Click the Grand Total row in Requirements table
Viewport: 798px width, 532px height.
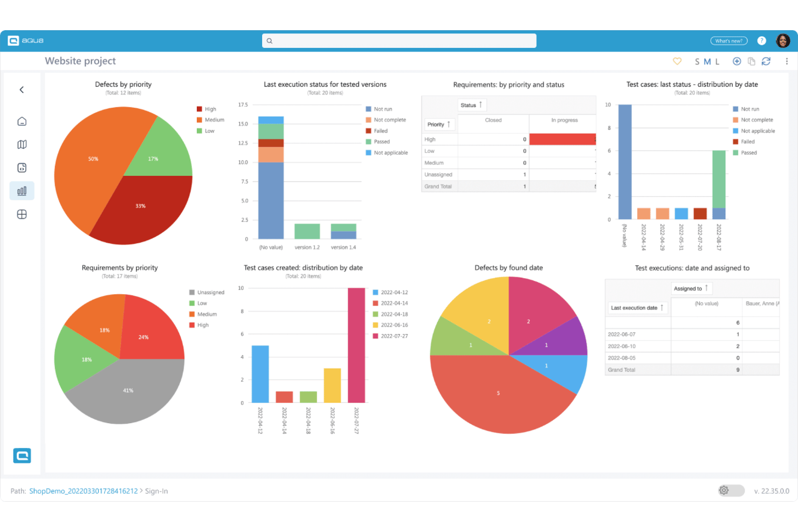coord(508,186)
